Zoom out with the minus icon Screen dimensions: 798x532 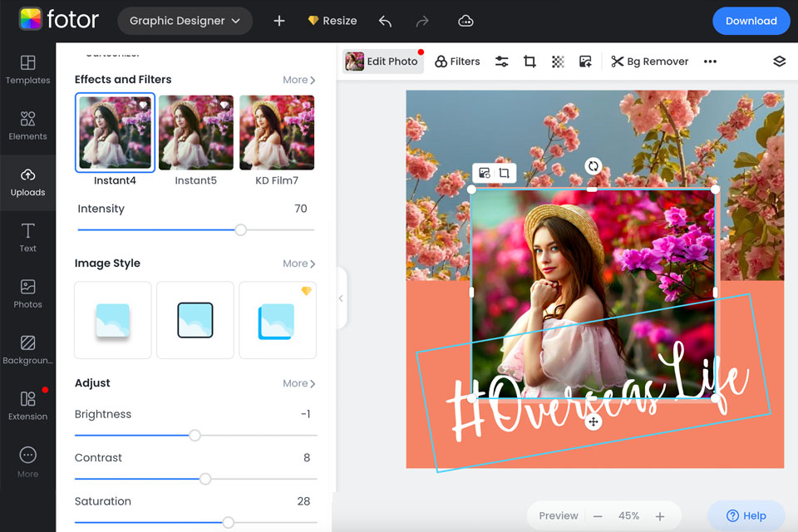pos(598,516)
